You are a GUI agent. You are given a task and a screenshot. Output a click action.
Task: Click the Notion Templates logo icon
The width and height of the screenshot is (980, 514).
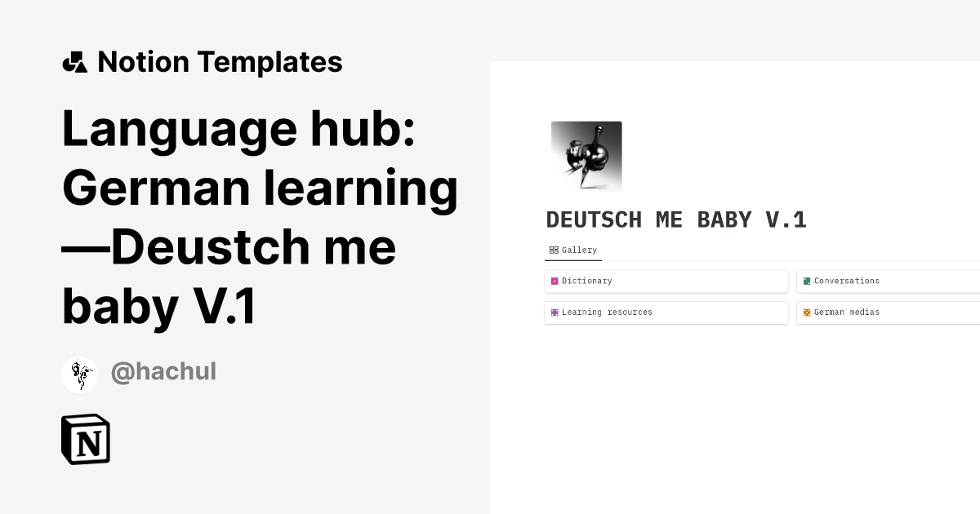click(x=74, y=60)
